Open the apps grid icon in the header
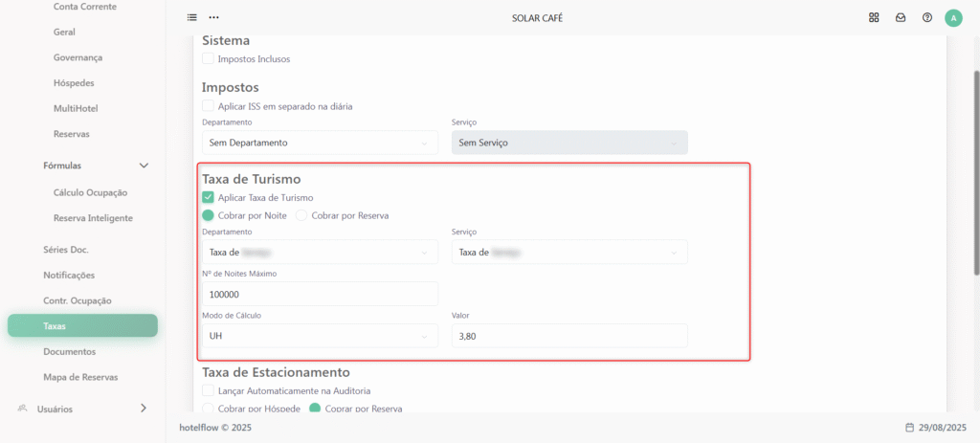Screen dimensions: 980x443 tap(874, 17)
